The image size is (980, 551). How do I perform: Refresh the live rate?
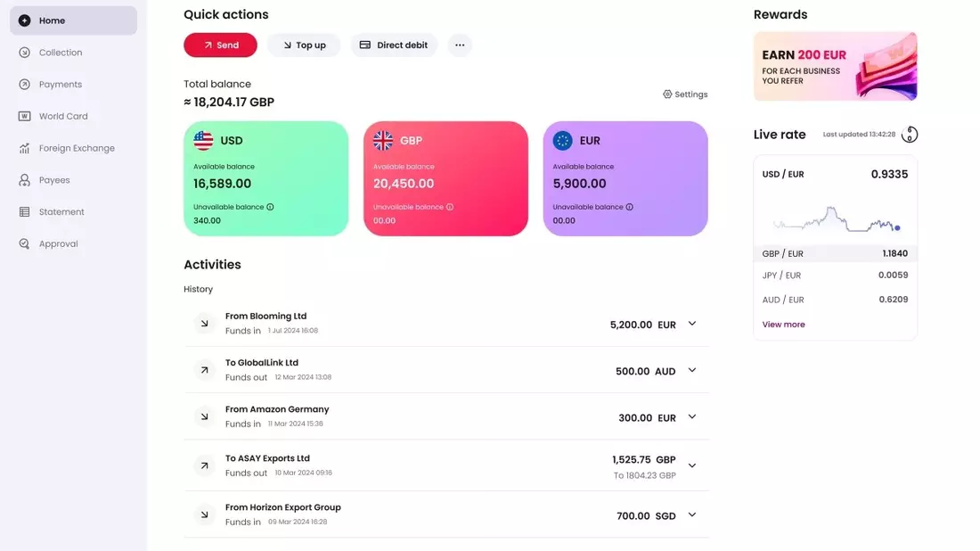click(910, 135)
